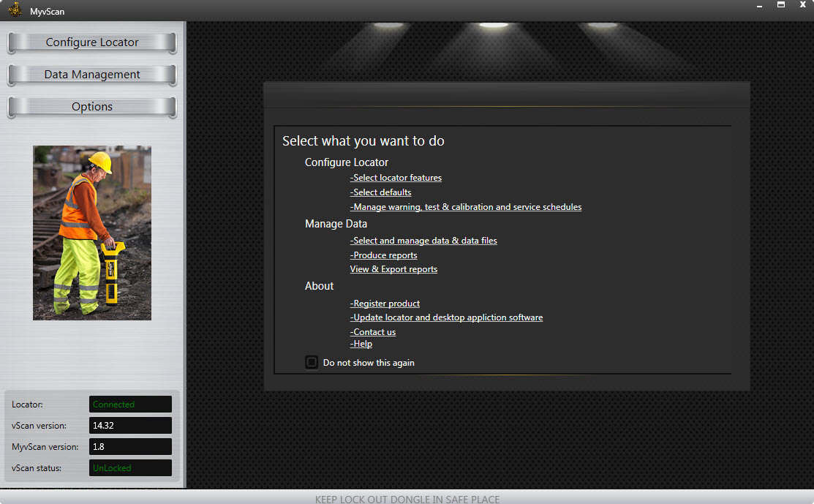Viewport: 814px width, 504px height.
Task: Click Select what you want to do heading
Action: coord(363,141)
